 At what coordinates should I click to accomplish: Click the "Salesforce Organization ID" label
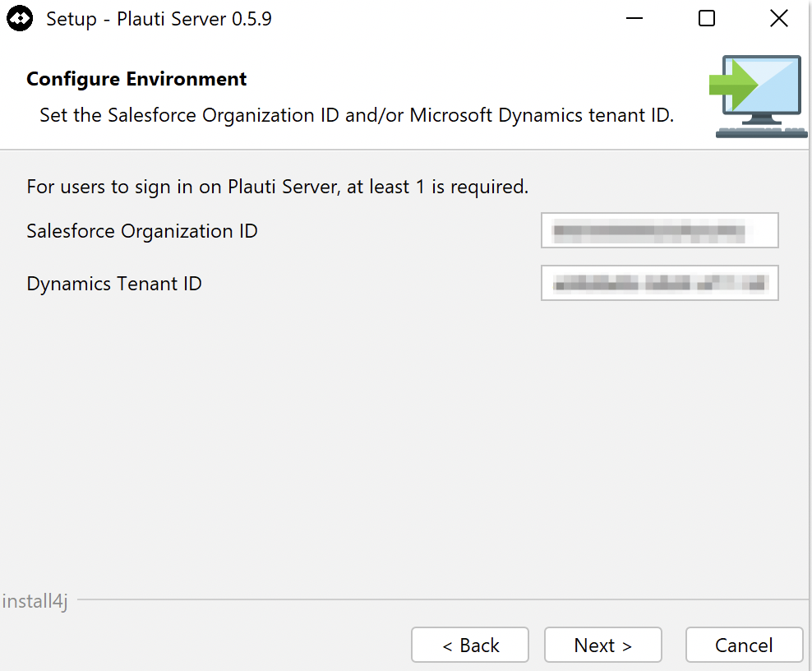coord(142,231)
